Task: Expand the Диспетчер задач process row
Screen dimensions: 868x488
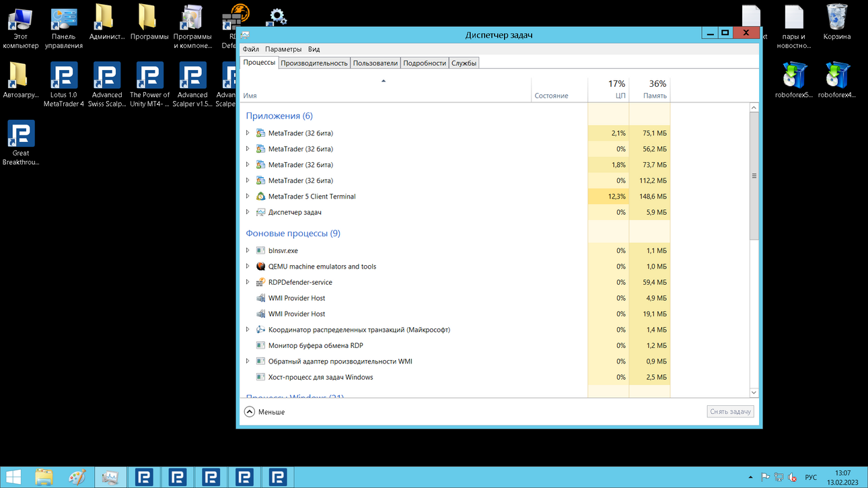Action: point(248,212)
